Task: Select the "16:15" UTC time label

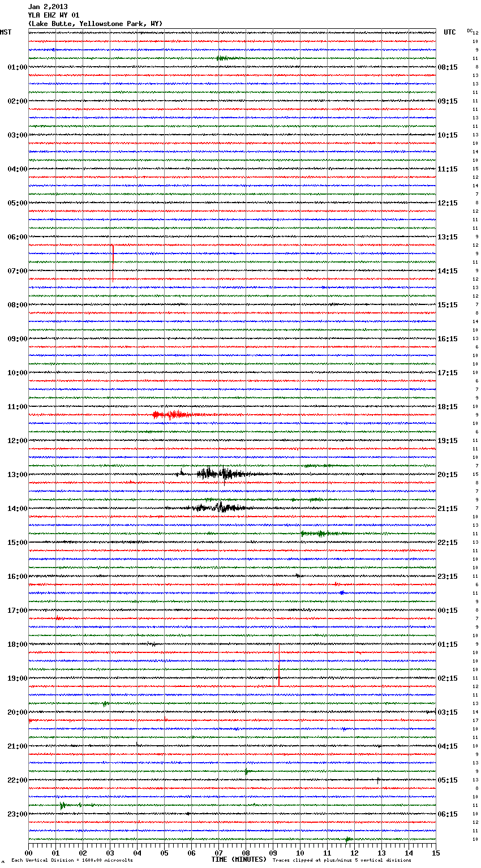Action: 448,339
